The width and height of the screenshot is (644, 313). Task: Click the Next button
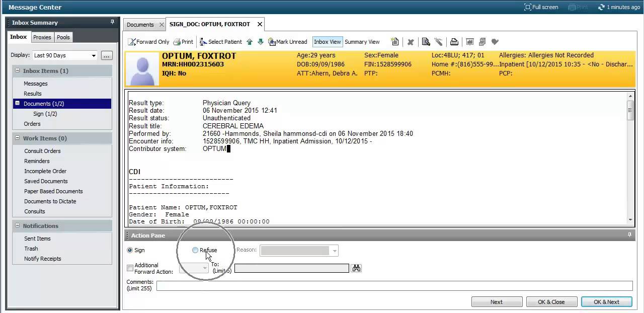point(497,302)
